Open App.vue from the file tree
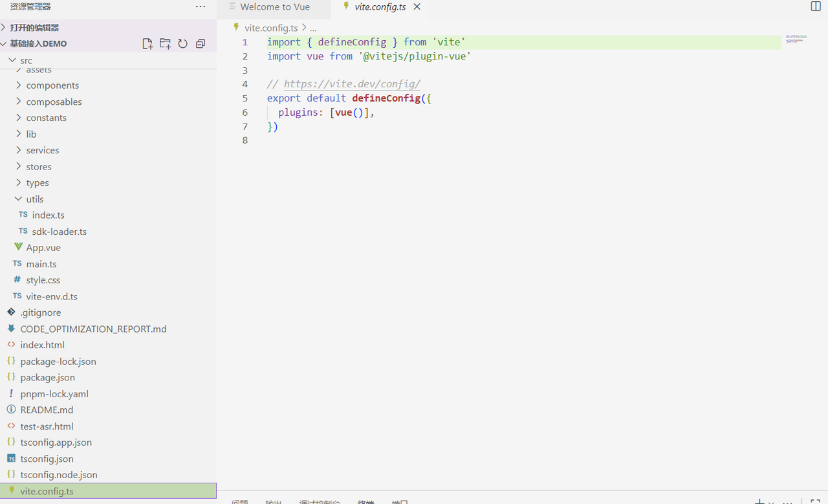Image resolution: width=828 pixels, height=504 pixels. [x=43, y=248]
